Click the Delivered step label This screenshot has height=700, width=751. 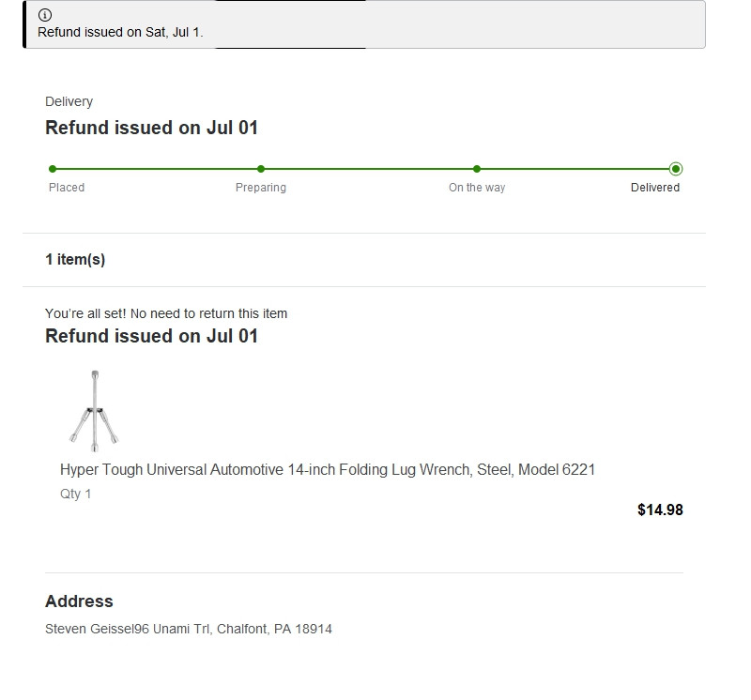(655, 188)
